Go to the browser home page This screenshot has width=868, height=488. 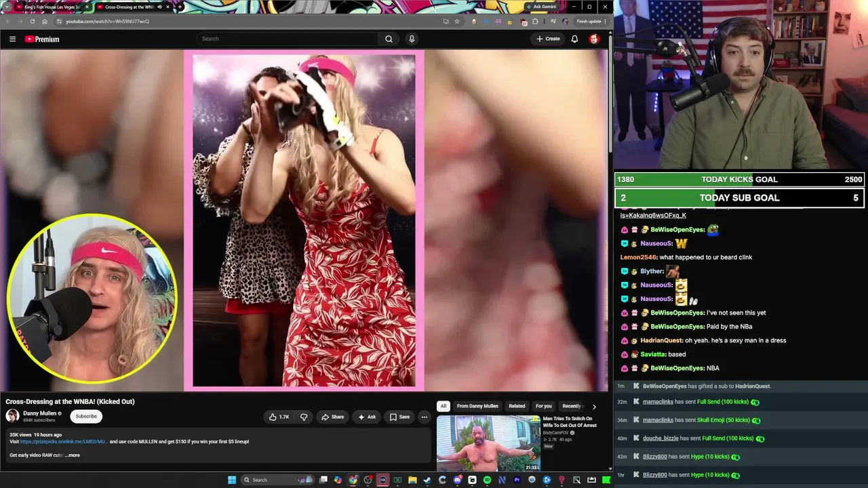point(45,21)
